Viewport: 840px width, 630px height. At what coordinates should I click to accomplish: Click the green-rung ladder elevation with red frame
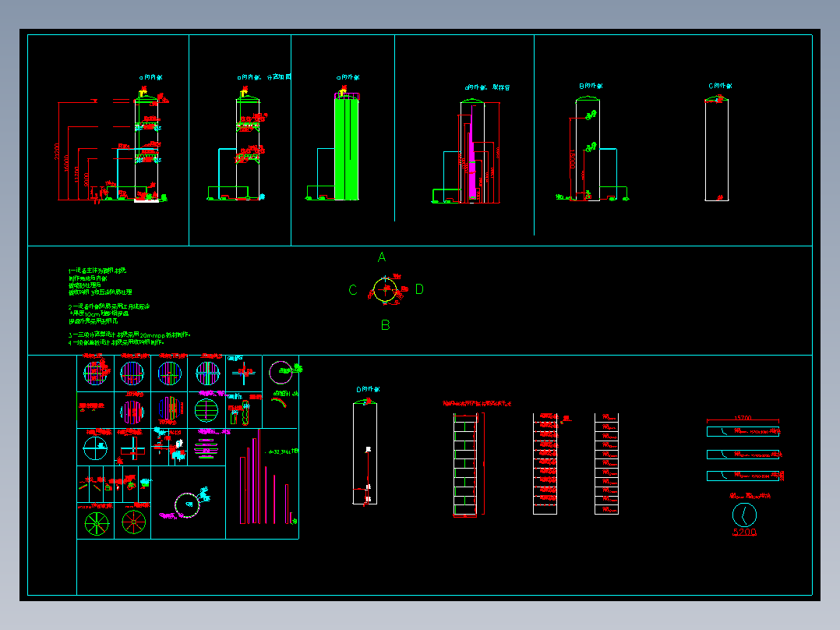(465, 465)
